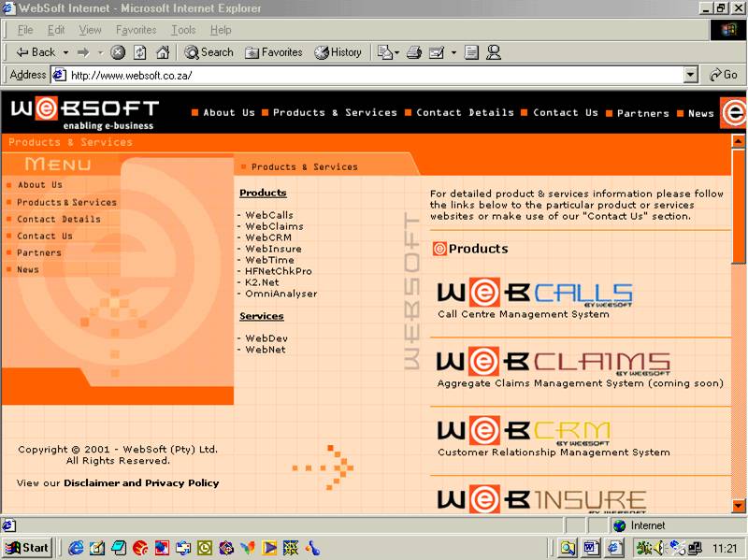Open the History pane button
Viewport: 748px width, 560px height.
pos(338,52)
